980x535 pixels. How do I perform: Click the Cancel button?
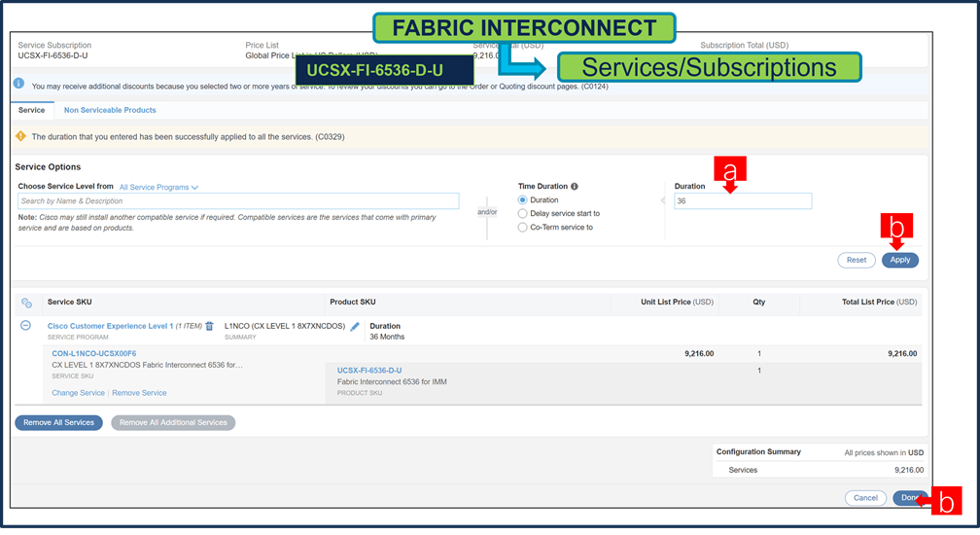[865, 498]
